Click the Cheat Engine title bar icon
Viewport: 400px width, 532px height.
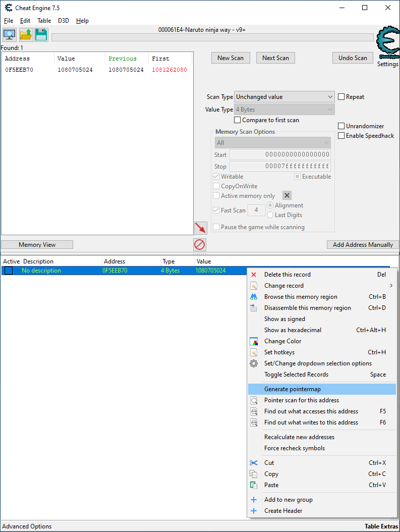8,8
